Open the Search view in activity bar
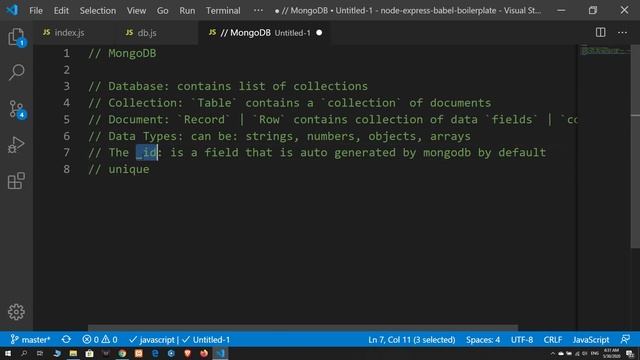 16,72
